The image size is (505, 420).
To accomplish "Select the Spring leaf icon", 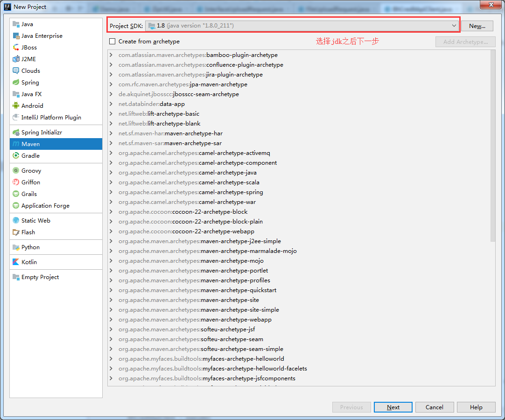I will pos(16,83).
